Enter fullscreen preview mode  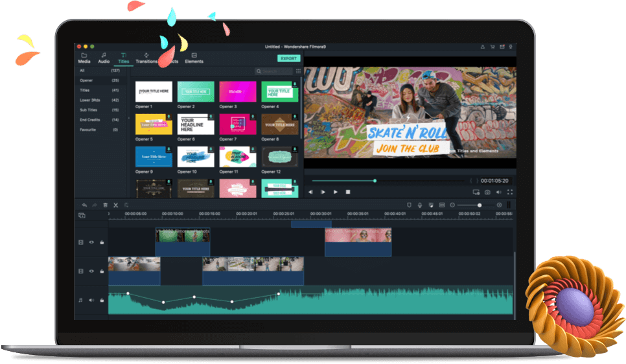(x=510, y=192)
